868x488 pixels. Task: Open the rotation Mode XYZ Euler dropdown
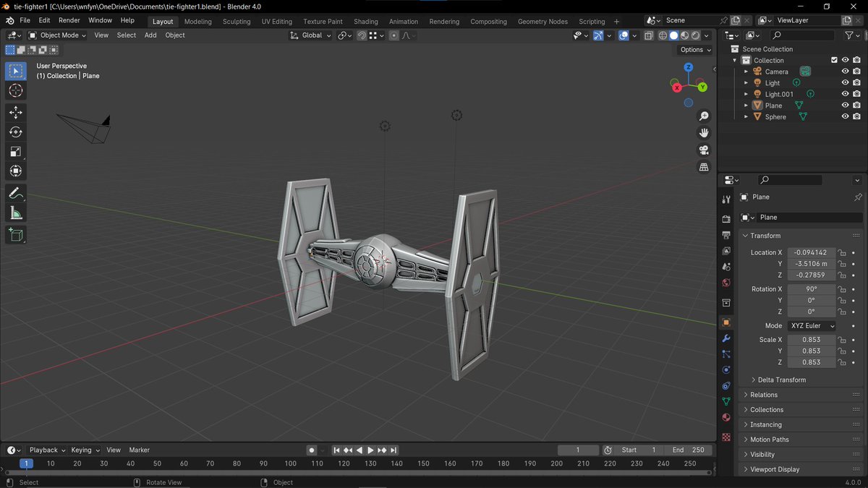point(812,325)
